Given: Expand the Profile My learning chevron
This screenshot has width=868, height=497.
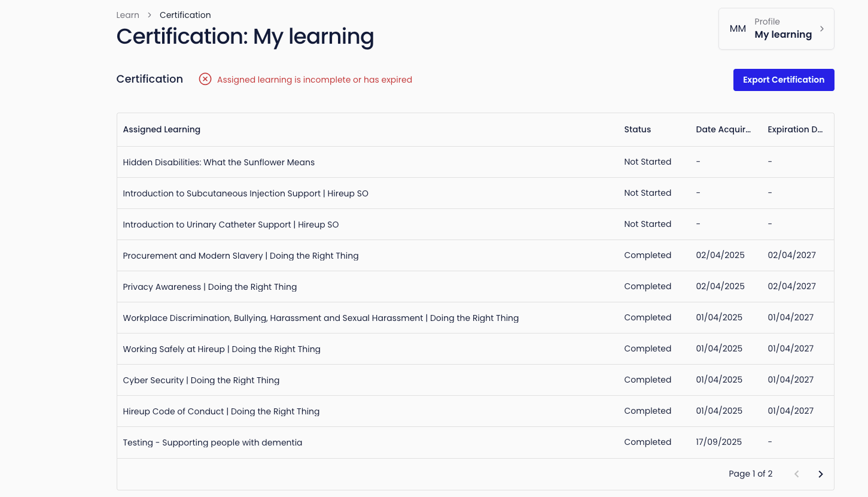Looking at the screenshot, I should 822,29.
